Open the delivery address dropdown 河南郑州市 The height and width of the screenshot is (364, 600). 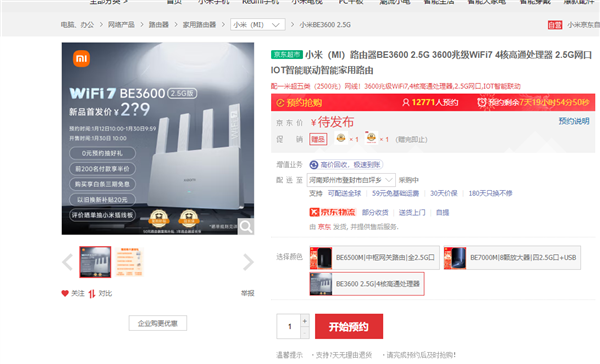351,180
